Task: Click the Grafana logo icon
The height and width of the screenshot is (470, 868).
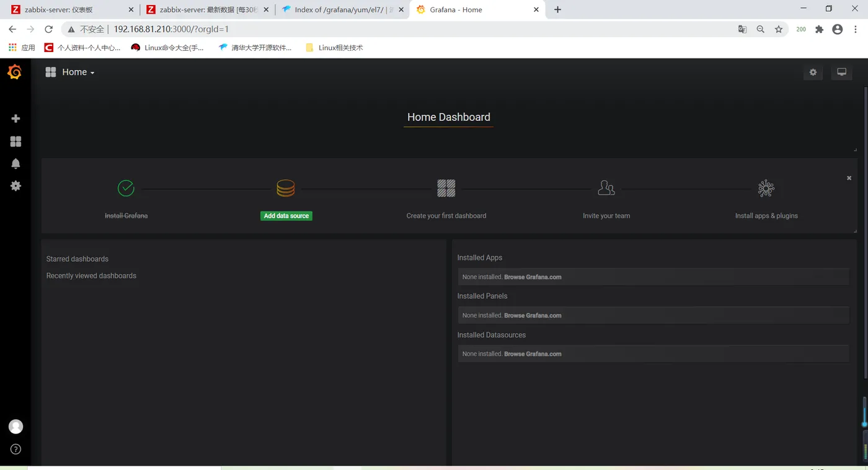Action: coord(15,73)
